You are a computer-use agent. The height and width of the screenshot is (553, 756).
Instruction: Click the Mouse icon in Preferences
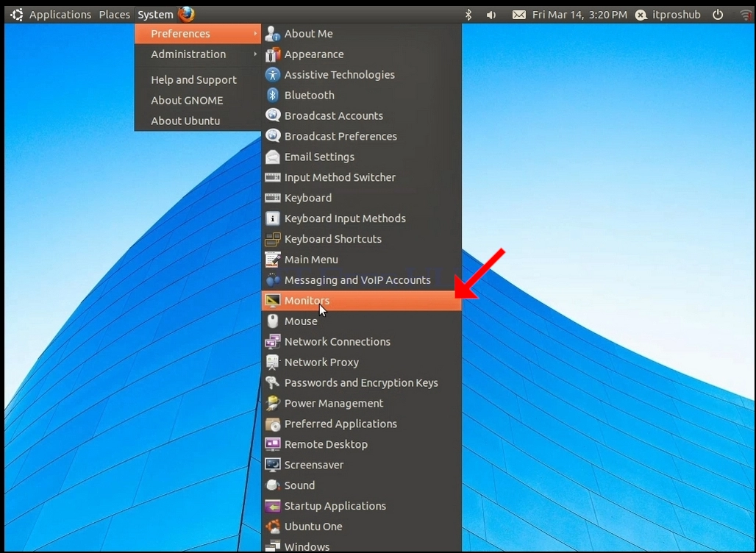272,321
